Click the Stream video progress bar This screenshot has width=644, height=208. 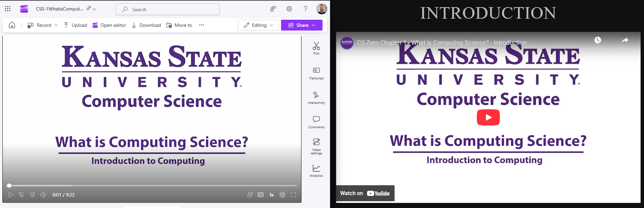[x=152, y=186]
